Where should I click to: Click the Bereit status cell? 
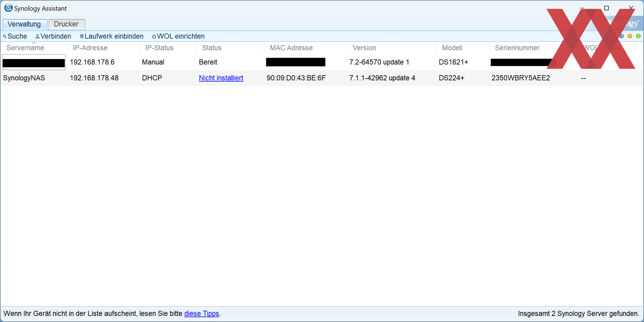click(x=208, y=62)
